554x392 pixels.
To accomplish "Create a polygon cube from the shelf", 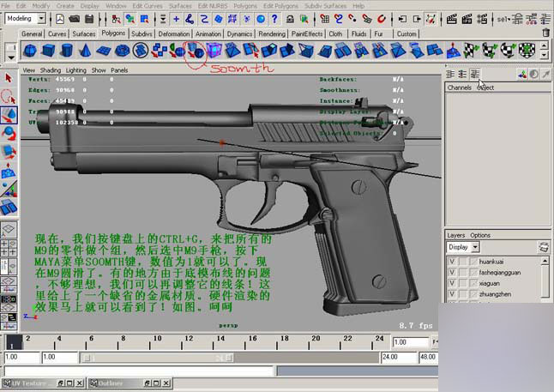I will [48, 51].
